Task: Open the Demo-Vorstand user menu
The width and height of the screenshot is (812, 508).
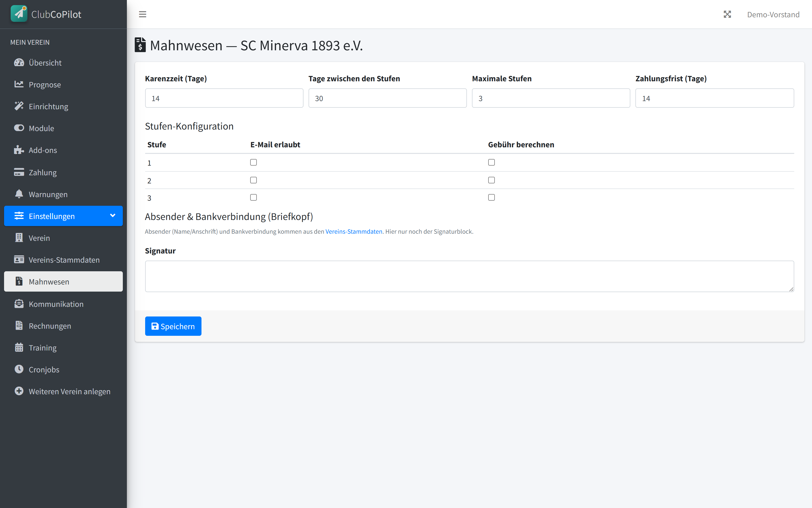Action: [773, 14]
